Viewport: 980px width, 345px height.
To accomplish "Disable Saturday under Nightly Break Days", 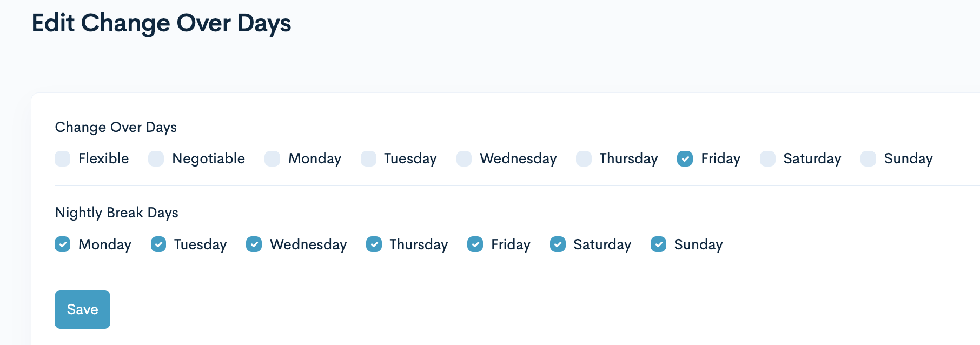I will point(558,244).
